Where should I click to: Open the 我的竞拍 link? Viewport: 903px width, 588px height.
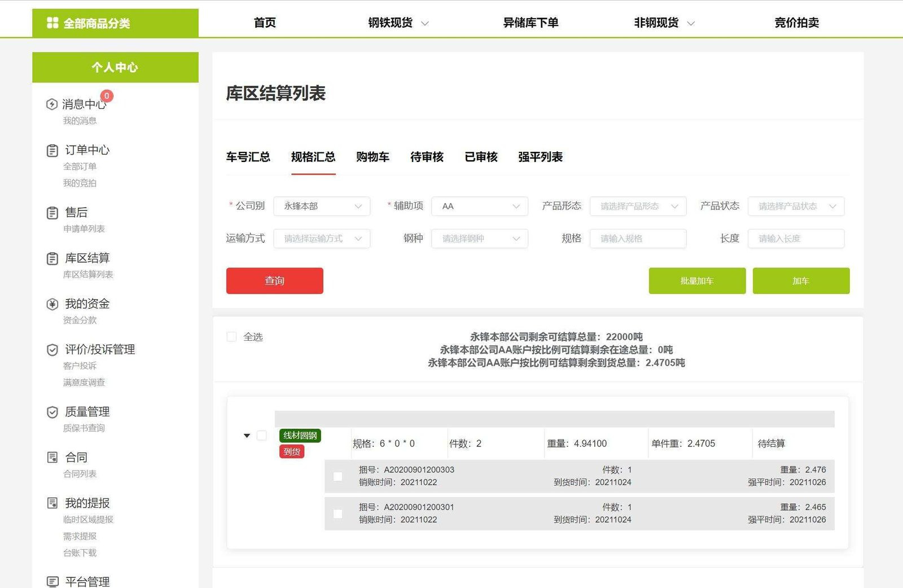80,183
